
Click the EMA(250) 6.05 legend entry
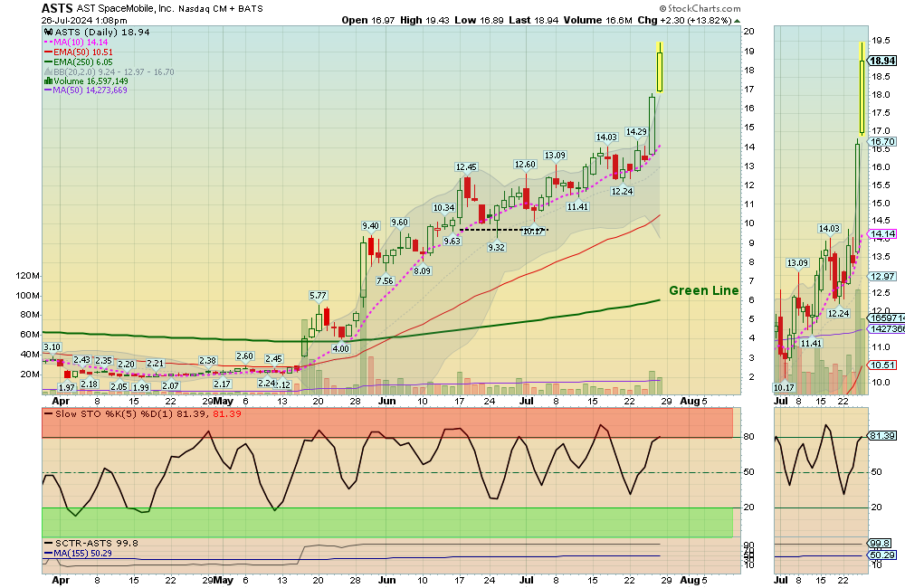coord(83,62)
